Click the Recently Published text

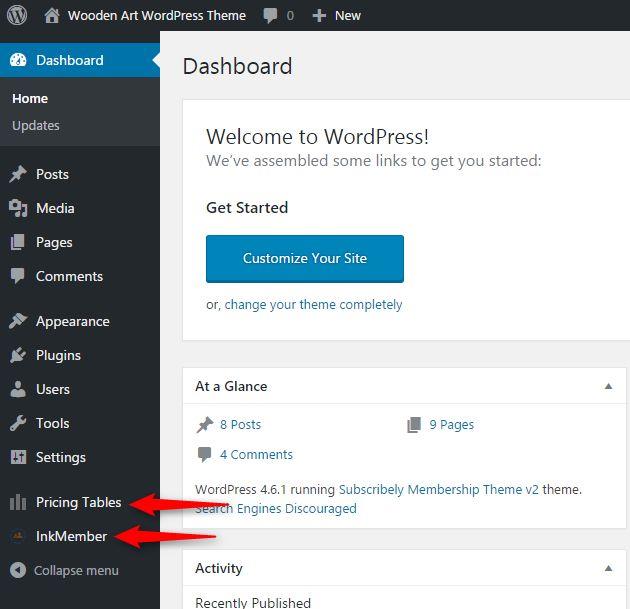point(253,603)
